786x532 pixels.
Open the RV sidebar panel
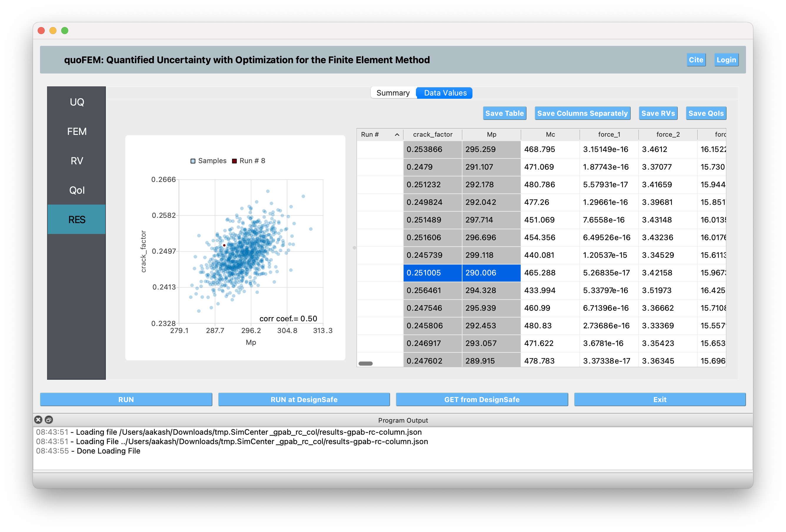76,161
